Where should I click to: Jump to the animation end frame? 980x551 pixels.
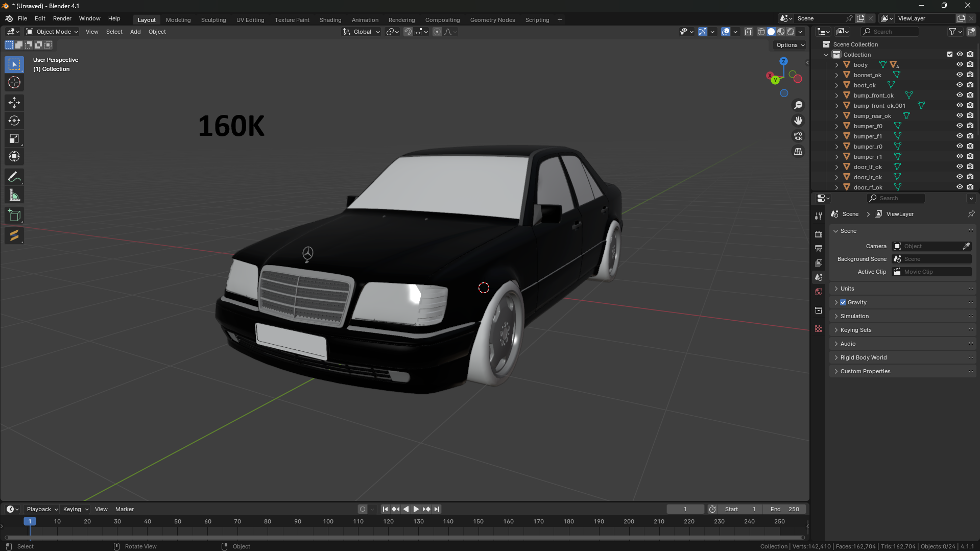(437, 509)
